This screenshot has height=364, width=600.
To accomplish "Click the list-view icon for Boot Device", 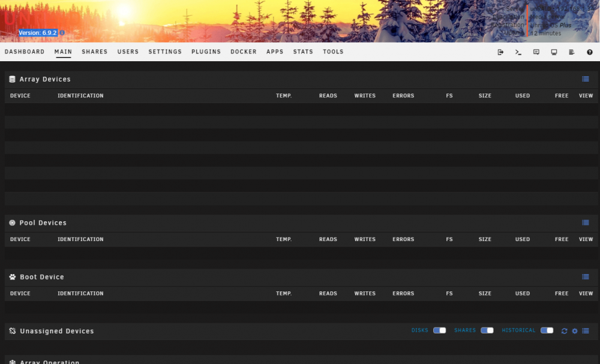I will click(x=586, y=276).
